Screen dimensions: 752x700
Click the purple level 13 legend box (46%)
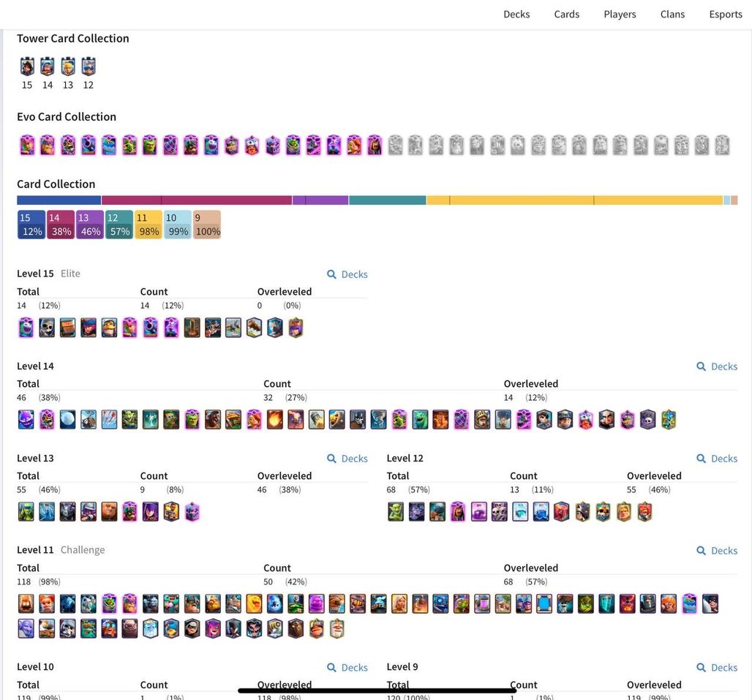(x=90, y=225)
